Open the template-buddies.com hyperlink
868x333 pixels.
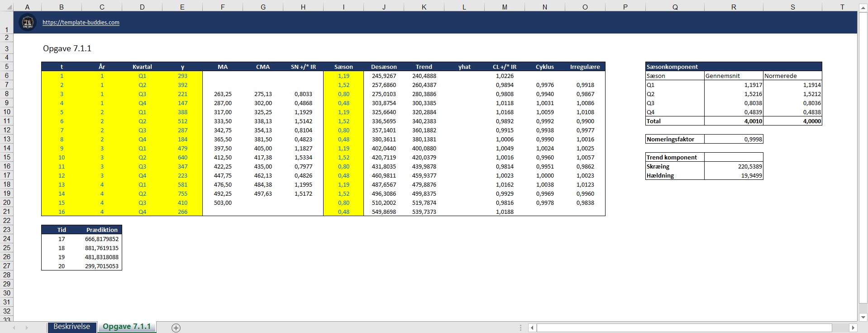click(x=81, y=22)
